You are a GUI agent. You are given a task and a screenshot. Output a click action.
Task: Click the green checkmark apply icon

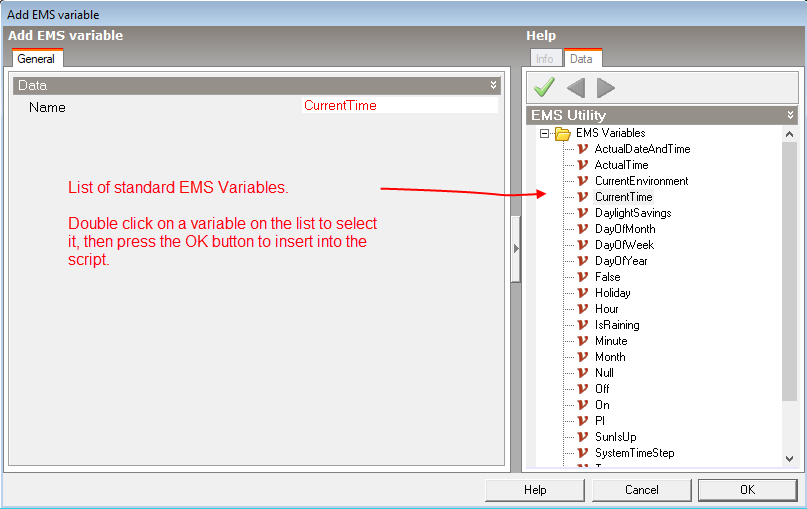544,88
